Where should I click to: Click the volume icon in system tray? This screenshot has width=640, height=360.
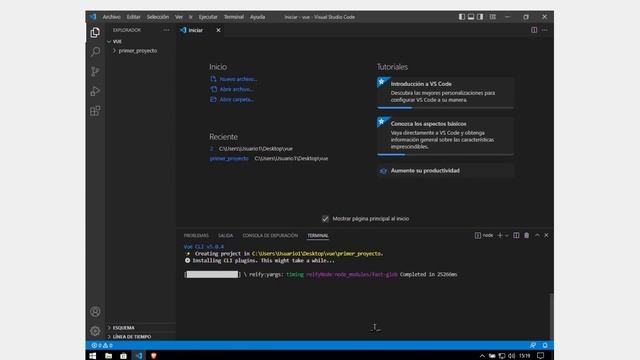point(511,356)
